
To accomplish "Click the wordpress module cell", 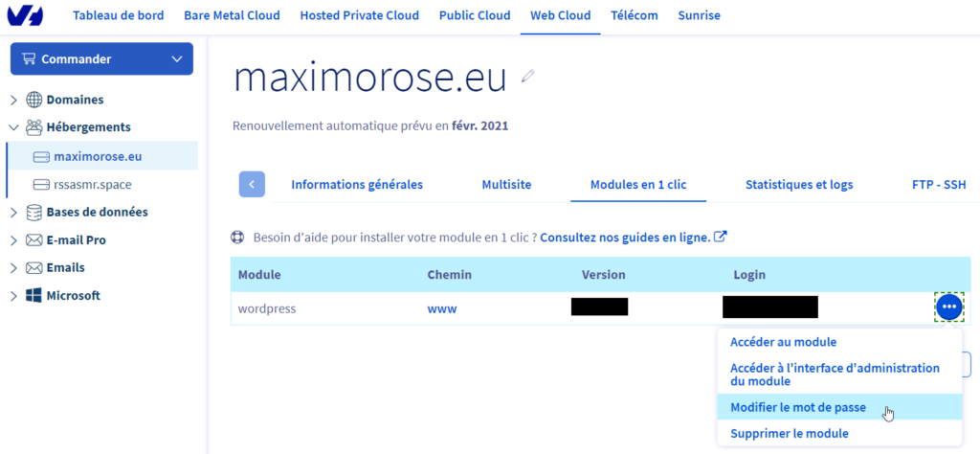I will 267,309.
